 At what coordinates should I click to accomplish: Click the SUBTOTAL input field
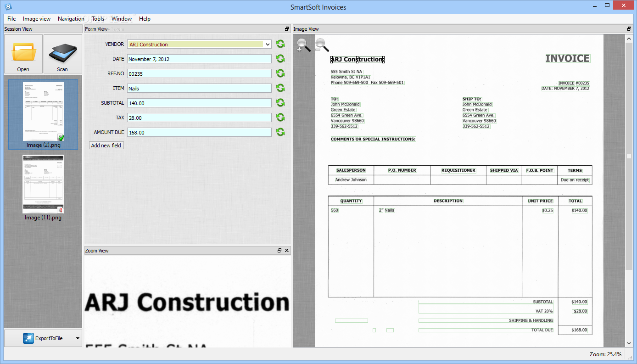click(199, 103)
